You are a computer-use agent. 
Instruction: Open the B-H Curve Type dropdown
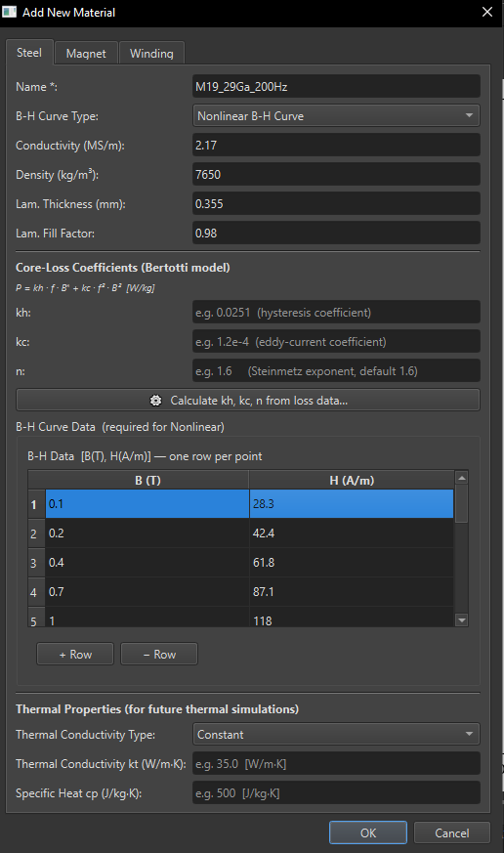click(336, 116)
